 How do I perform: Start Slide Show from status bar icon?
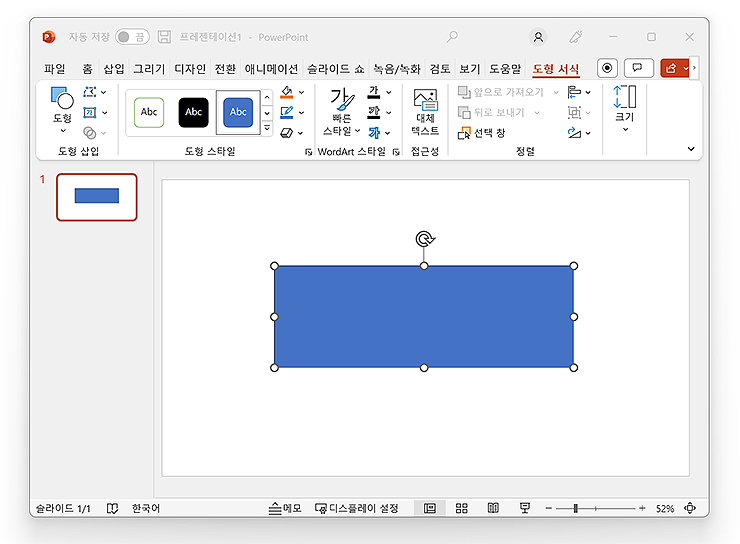point(525,508)
